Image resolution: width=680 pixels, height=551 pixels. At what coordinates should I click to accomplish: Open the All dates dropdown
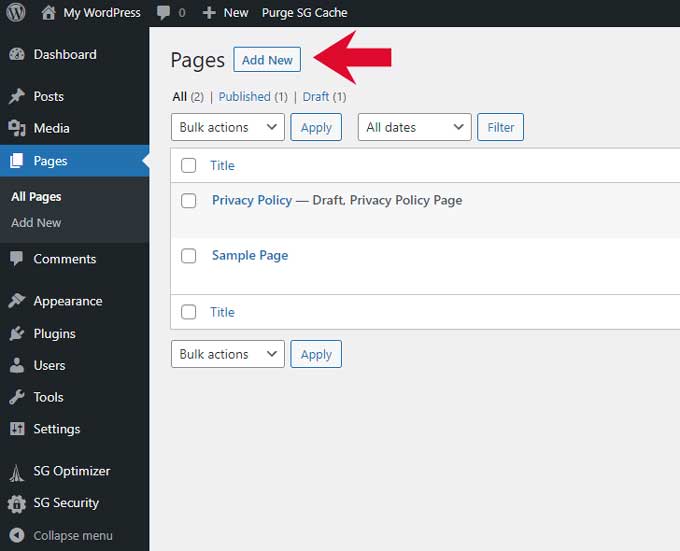[x=414, y=128]
